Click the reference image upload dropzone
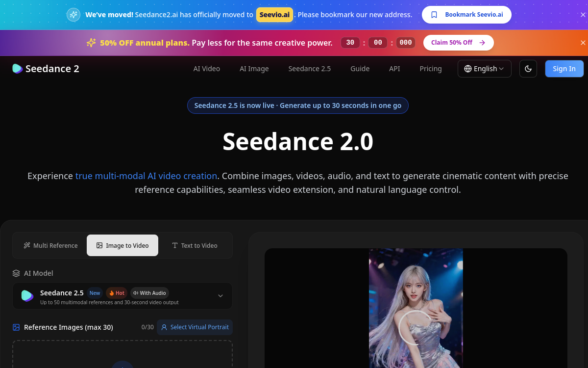 point(122,354)
